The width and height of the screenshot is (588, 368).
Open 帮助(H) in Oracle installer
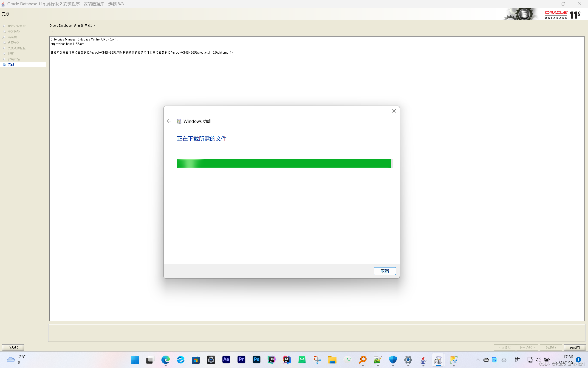13,347
